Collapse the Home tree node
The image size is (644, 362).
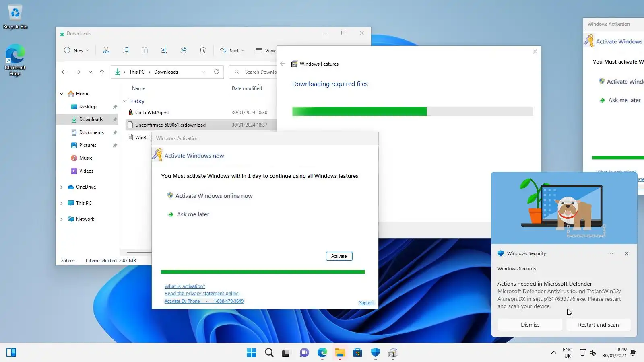(x=62, y=94)
